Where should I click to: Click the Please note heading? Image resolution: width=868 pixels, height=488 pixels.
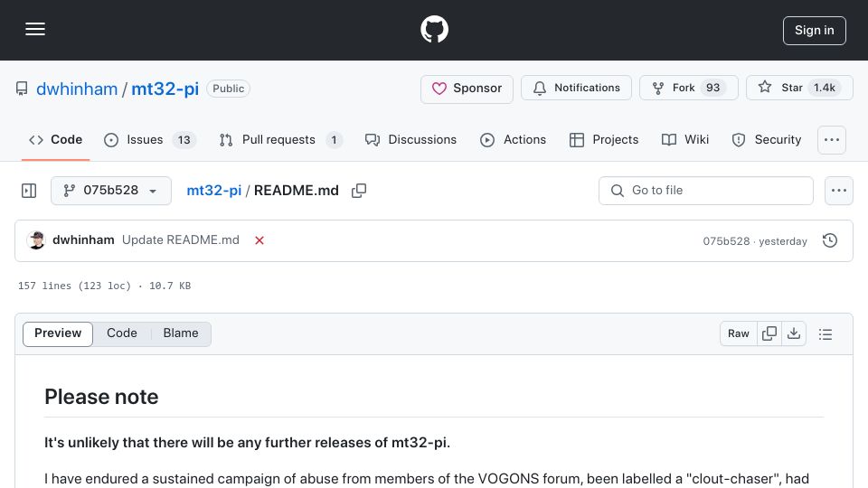point(101,397)
